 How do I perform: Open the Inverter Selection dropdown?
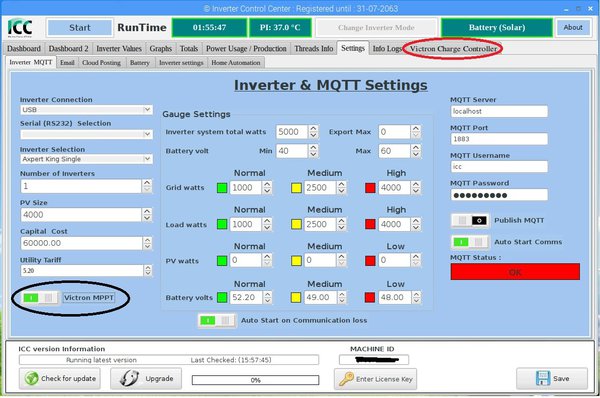[x=86, y=159]
